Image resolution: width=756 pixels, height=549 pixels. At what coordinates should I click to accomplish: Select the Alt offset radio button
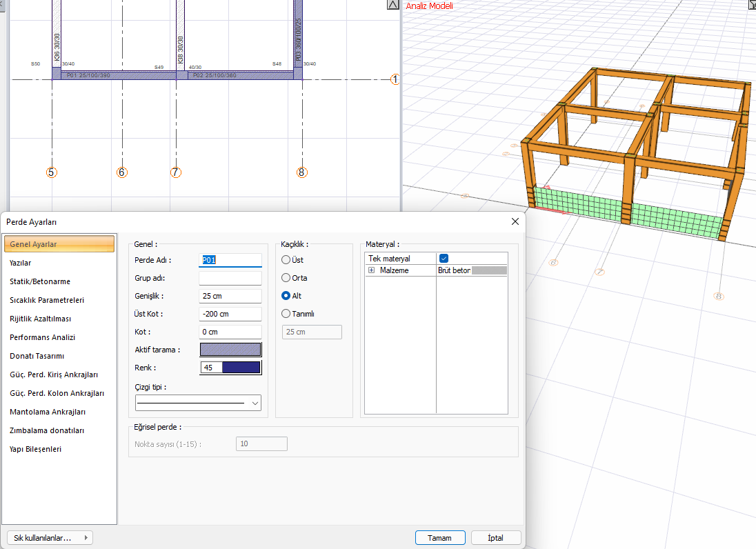[x=286, y=295]
